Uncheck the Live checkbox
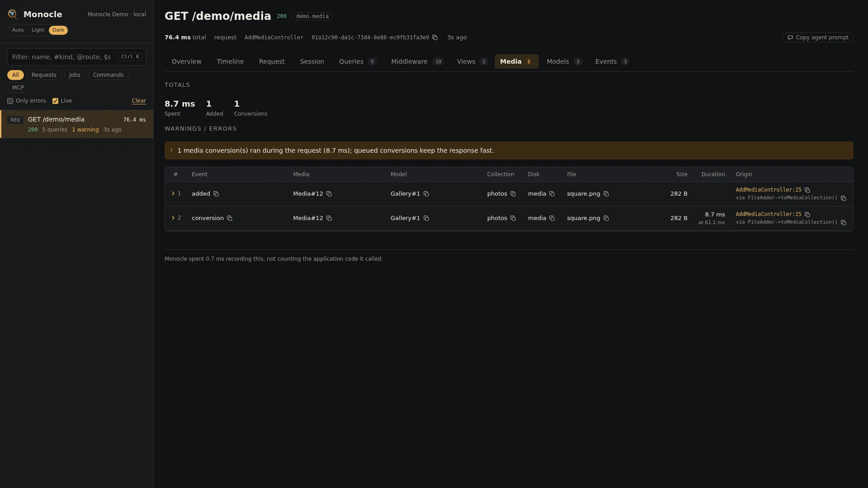This screenshot has height=488, width=868. pos(55,101)
